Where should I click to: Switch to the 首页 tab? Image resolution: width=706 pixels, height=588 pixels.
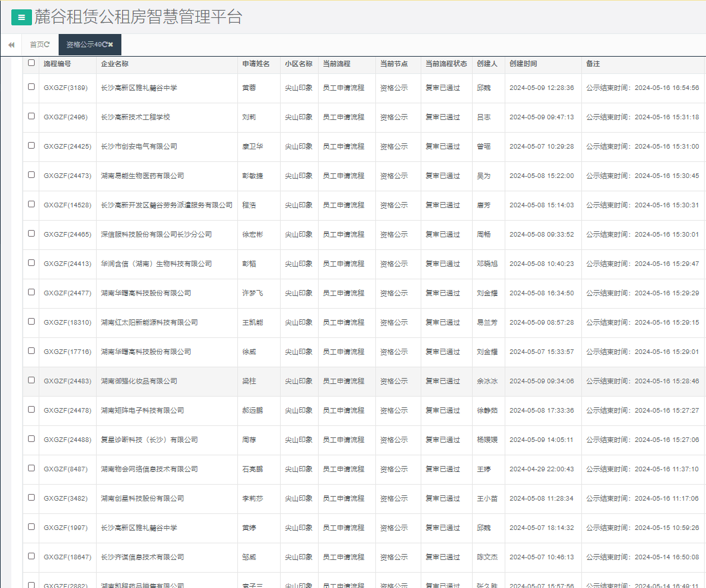click(37, 45)
